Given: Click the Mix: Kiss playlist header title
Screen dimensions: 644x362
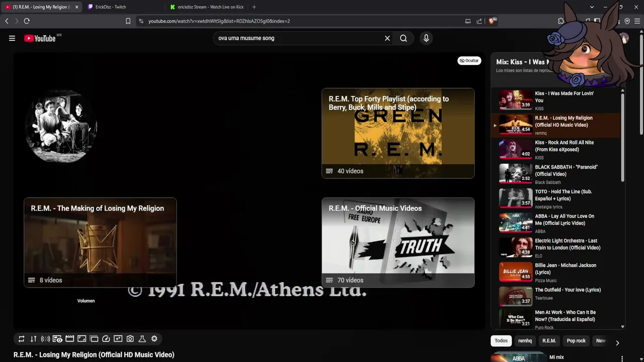Looking at the screenshot, I should 522,62.
